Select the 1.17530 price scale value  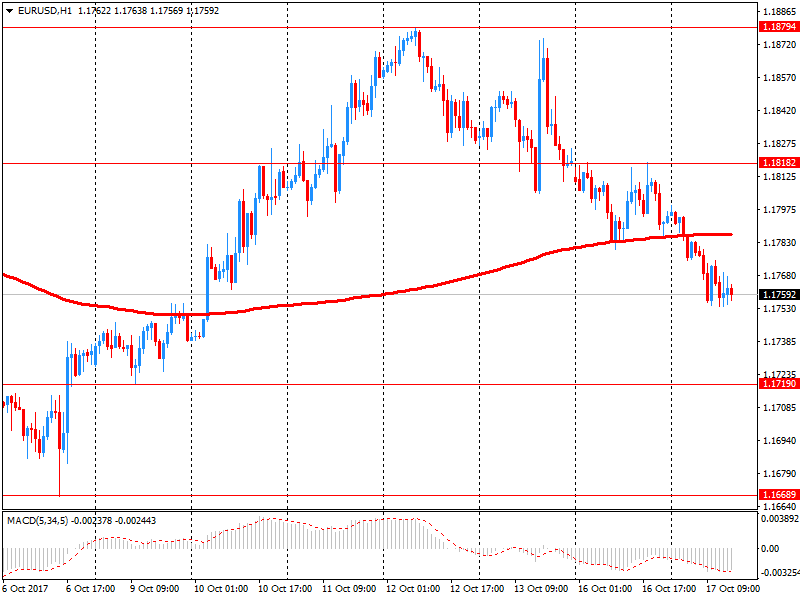click(780, 309)
